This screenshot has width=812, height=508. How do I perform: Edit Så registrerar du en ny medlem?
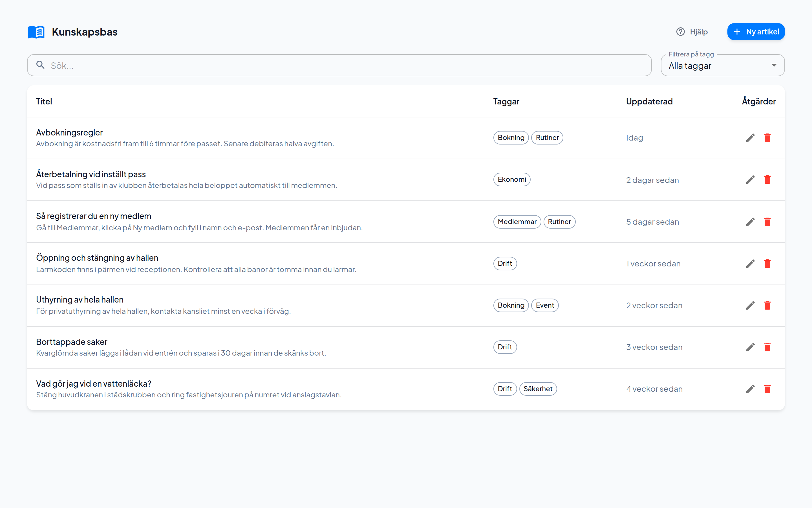[x=750, y=222]
